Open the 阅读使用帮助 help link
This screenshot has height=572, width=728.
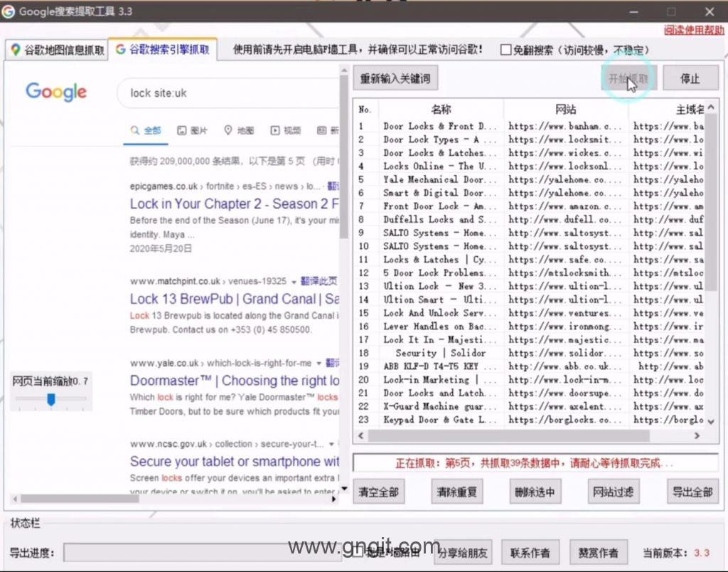click(694, 30)
